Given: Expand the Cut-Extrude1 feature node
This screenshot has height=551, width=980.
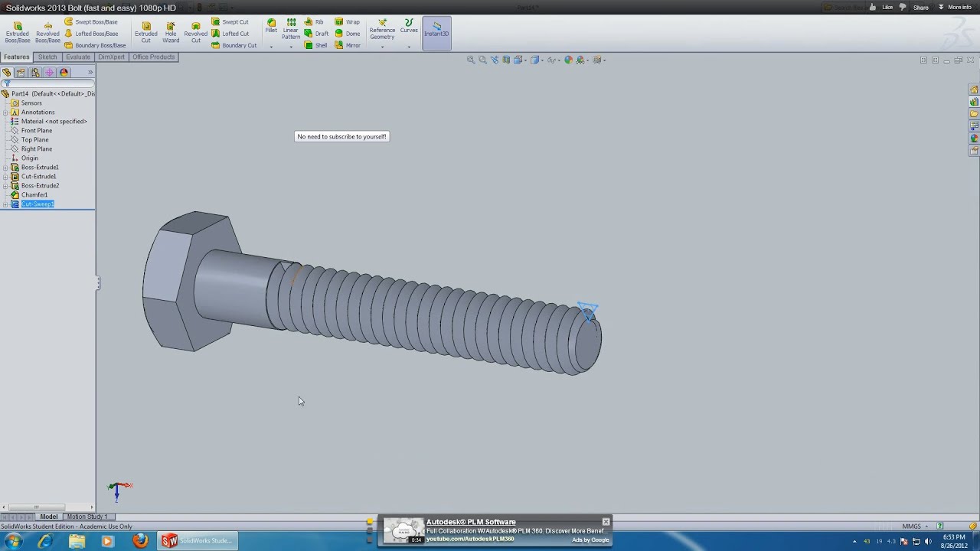Looking at the screenshot, I should coord(5,177).
